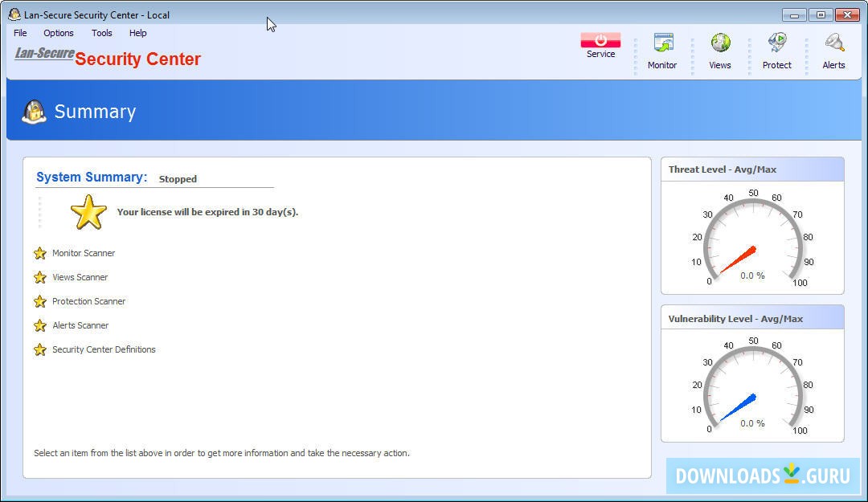This screenshot has width=868, height=502.
Task: Open the File menu
Action: [20, 33]
